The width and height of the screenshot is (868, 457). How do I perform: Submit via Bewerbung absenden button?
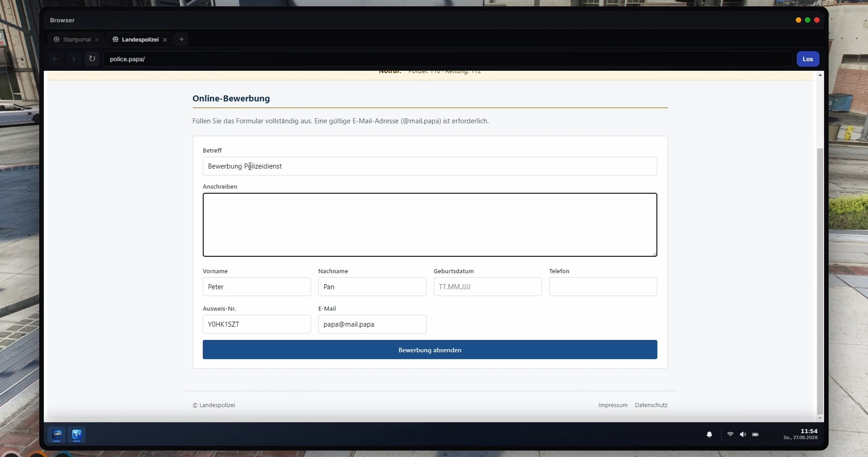point(430,350)
